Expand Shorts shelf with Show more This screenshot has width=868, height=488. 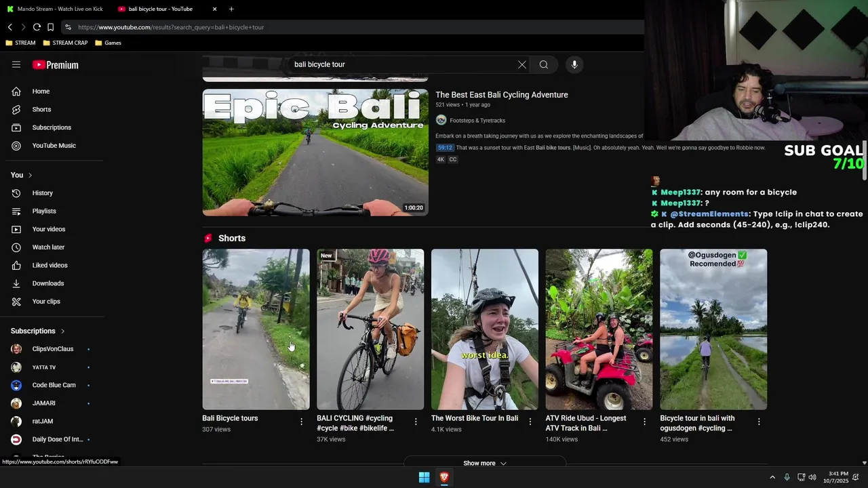(x=484, y=463)
